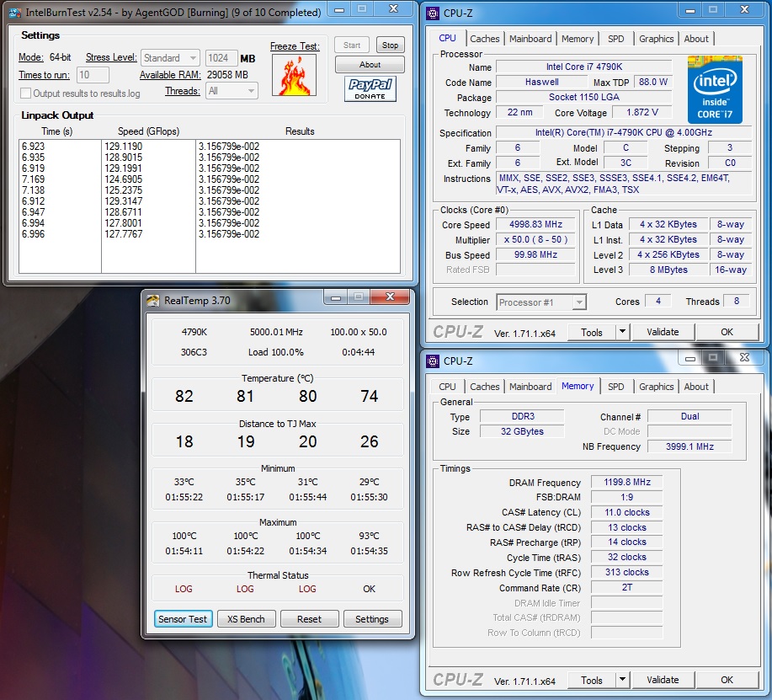Open the Threads All dropdown
The width and height of the screenshot is (772, 700).
pyautogui.click(x=232, y=91)
